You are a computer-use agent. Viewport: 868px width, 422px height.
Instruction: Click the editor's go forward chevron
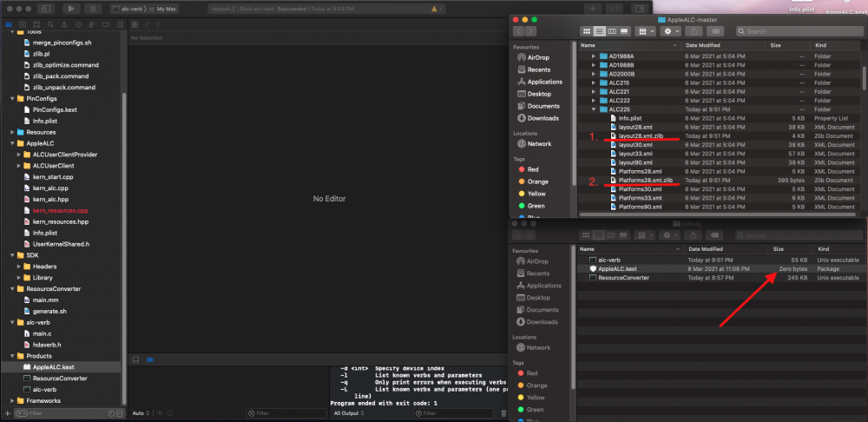coord(158,24)
